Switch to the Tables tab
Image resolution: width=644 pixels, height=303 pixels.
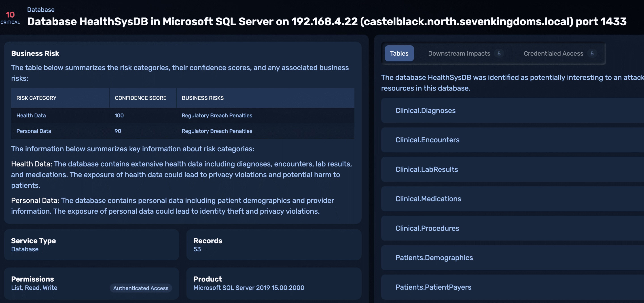click(399, 53)
